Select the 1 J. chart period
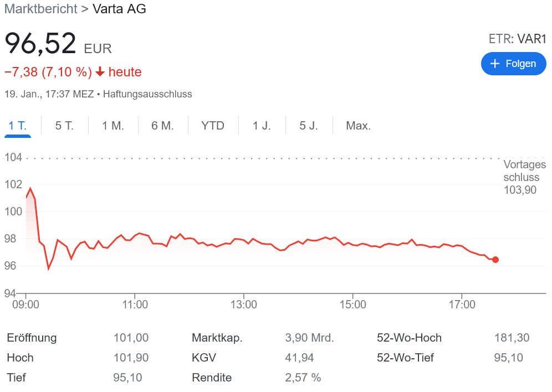Image resolution: width=552 pixels, height=392 pixels. (x=261, y=126)
